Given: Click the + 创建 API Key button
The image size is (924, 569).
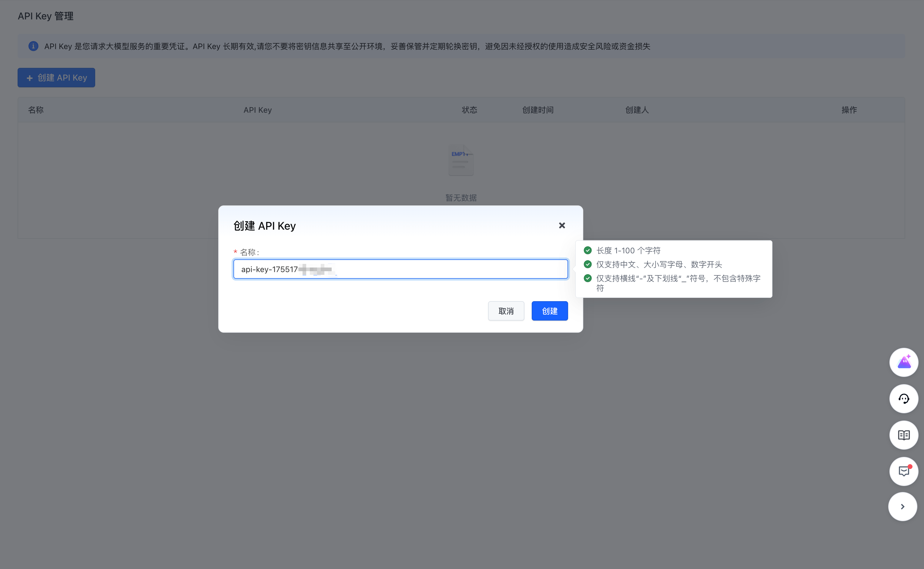Looking at the screenshot, I should pyautogui.click(x=56, y=78).
